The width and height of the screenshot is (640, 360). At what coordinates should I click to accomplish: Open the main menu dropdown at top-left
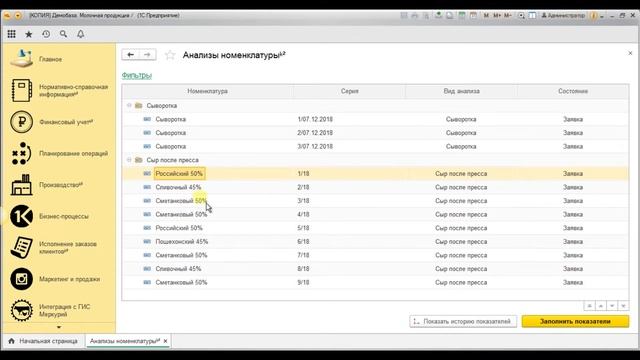[18, 16]
